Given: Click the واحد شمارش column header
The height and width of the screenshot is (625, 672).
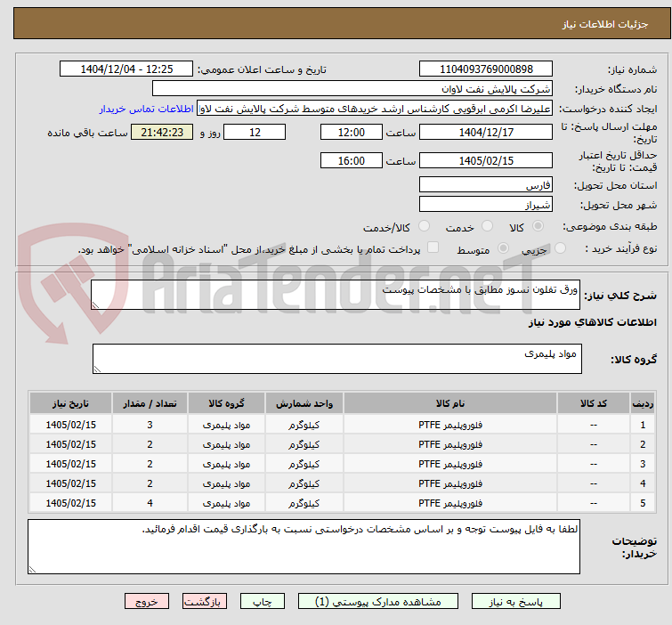Looking at the screenshot, I should 304,403.
